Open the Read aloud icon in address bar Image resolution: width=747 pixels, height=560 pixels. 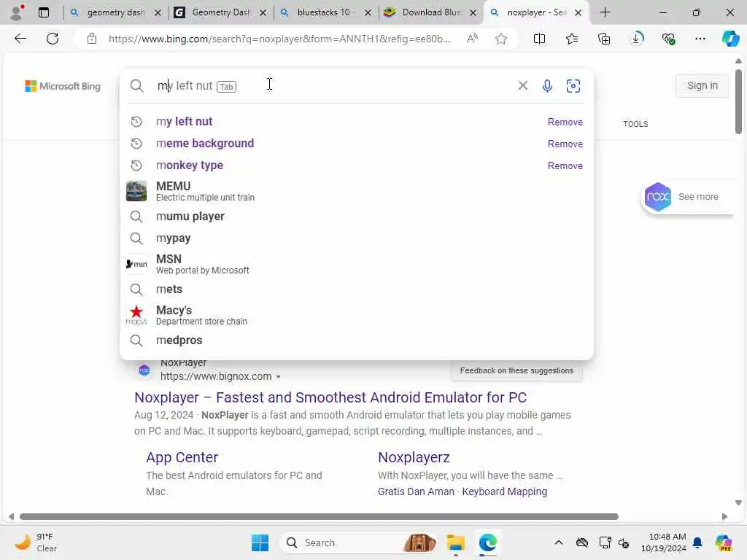coord(472,39)
